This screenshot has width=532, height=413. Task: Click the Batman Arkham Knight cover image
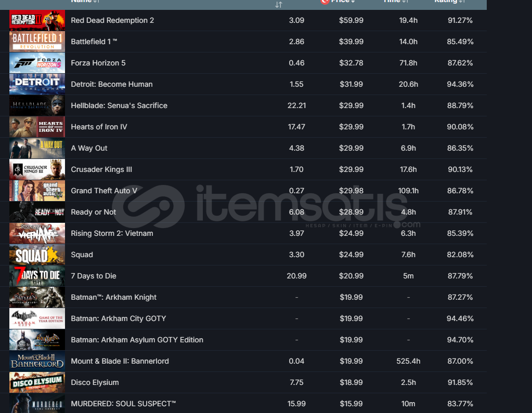37,298
